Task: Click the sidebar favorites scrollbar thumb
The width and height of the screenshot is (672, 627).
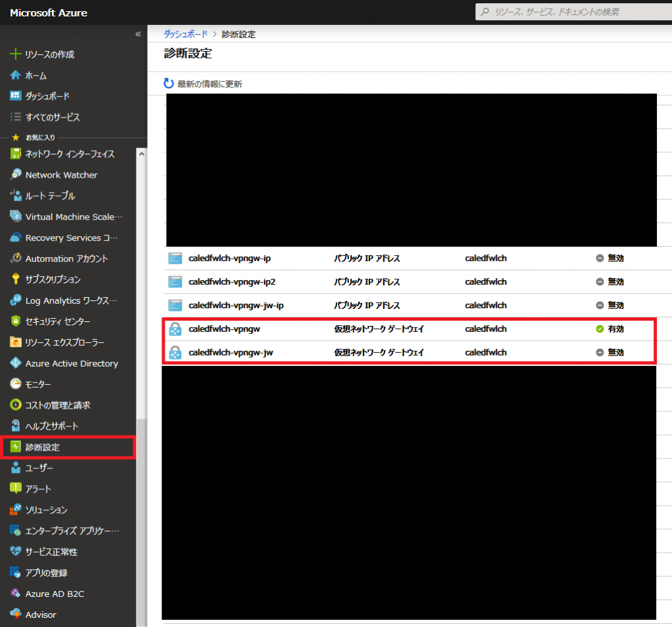Action: pyautogui.click(x=142, y=523)
